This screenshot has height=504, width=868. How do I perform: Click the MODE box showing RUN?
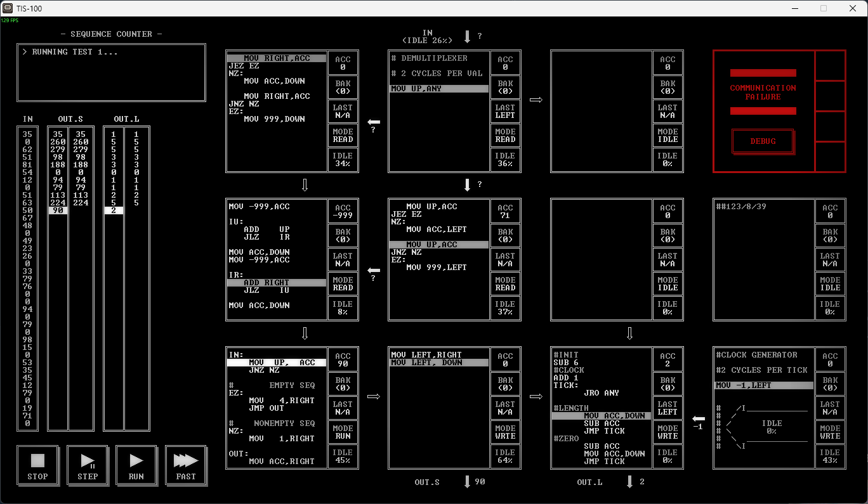(343, 432)
